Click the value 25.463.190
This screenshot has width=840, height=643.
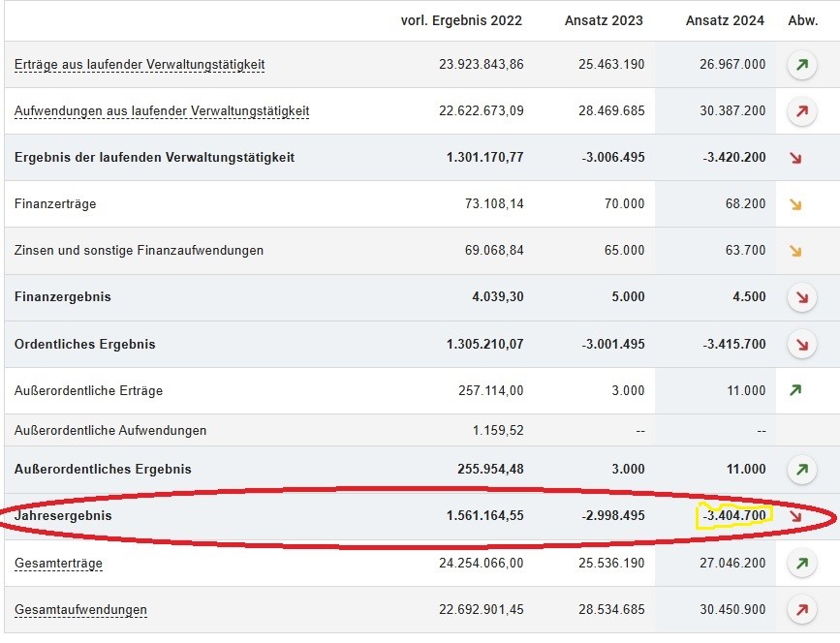611,64
